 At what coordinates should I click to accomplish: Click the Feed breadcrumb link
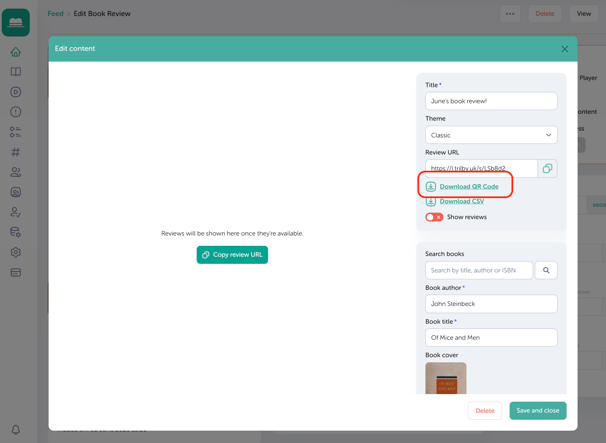[55, 14]
